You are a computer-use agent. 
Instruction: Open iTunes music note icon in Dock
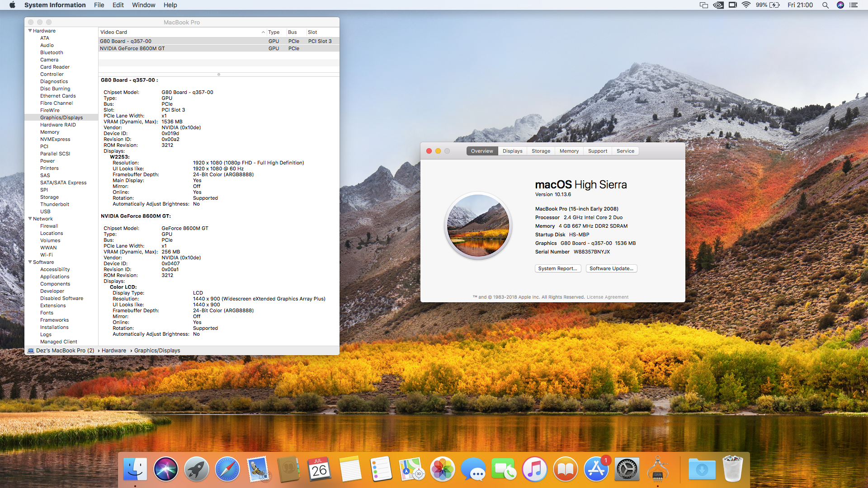[x=535, y=469]
